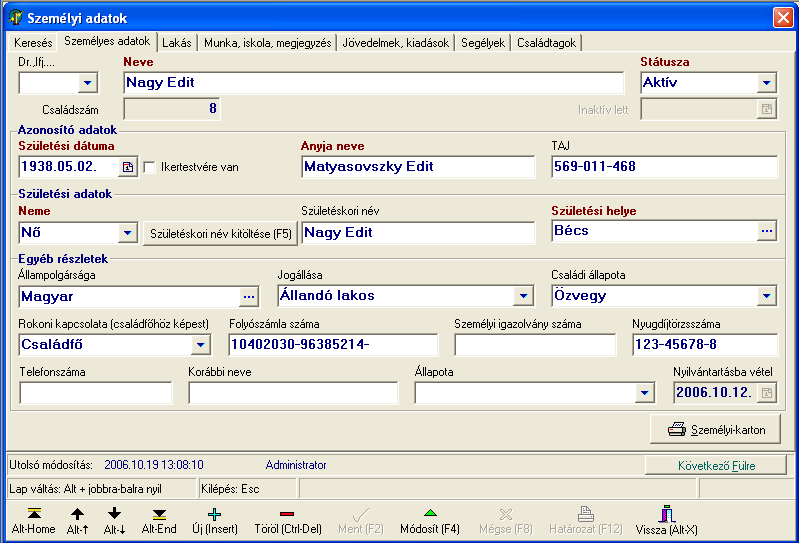Print the Személyi-karton
This screenshot has height=543, width=799.
[715, 429]
